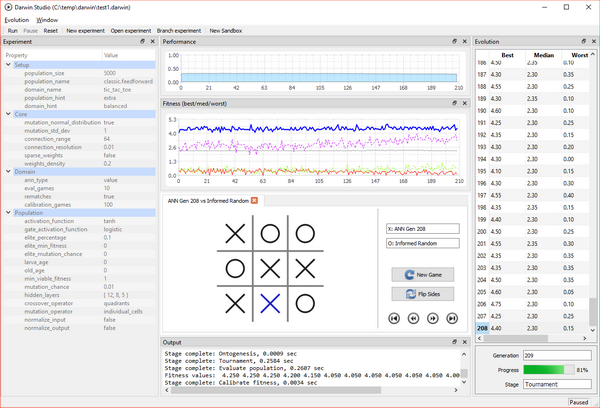Click Run in the toolbar
600x408 pixels.
pyautogui.click(x=13, y=31)
